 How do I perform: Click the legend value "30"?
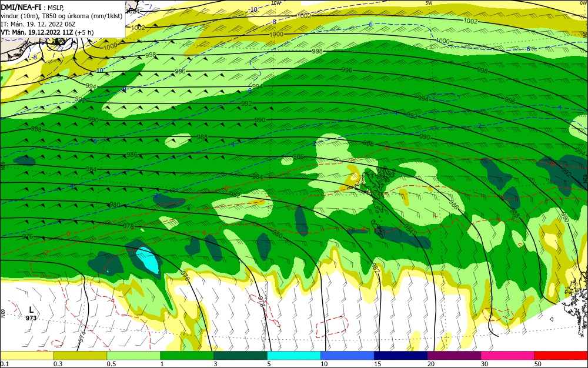(x=485, y=364)
